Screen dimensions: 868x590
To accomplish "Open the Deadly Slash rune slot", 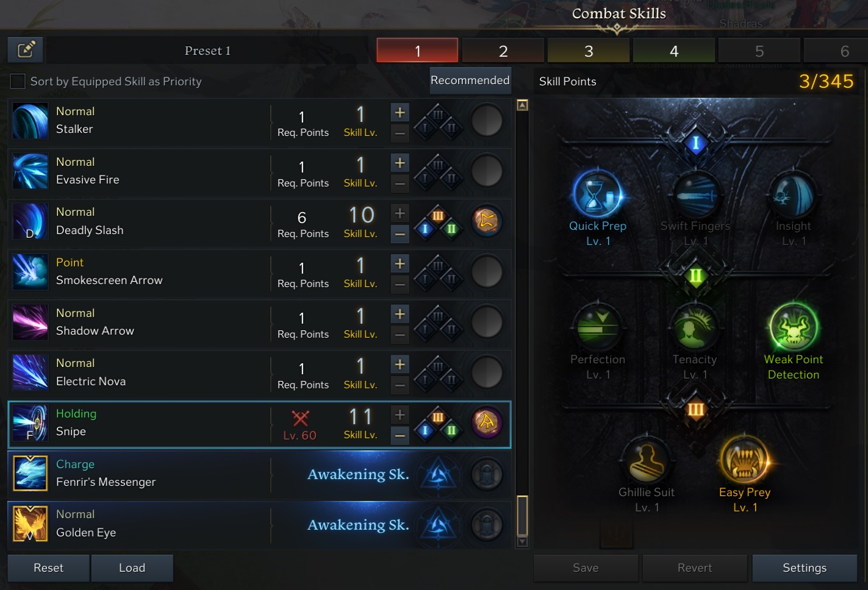I will pyautogui.click(x=487, y=221).
